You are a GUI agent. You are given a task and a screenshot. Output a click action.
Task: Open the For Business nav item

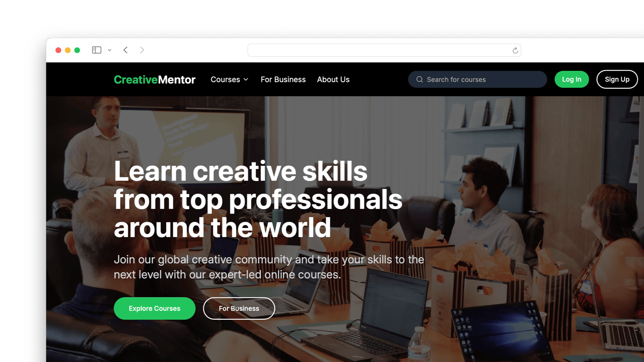[x=283, y=79]
